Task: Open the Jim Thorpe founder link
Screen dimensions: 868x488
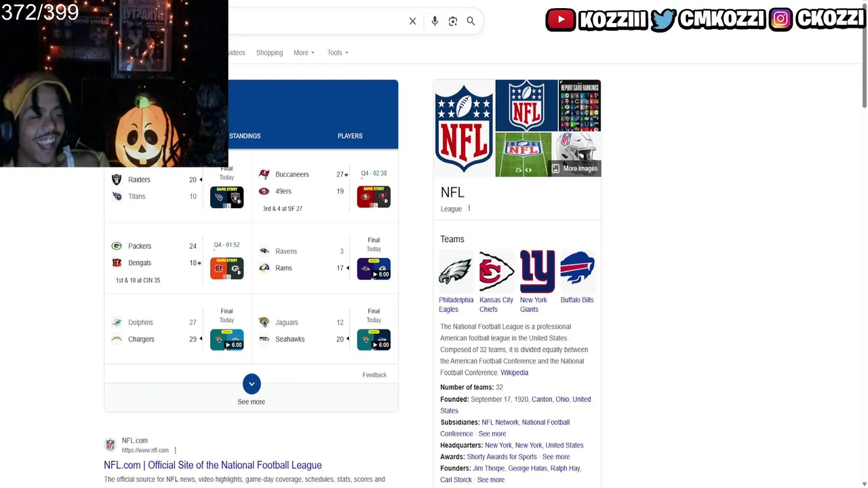Action: click(x=488, y=468)
